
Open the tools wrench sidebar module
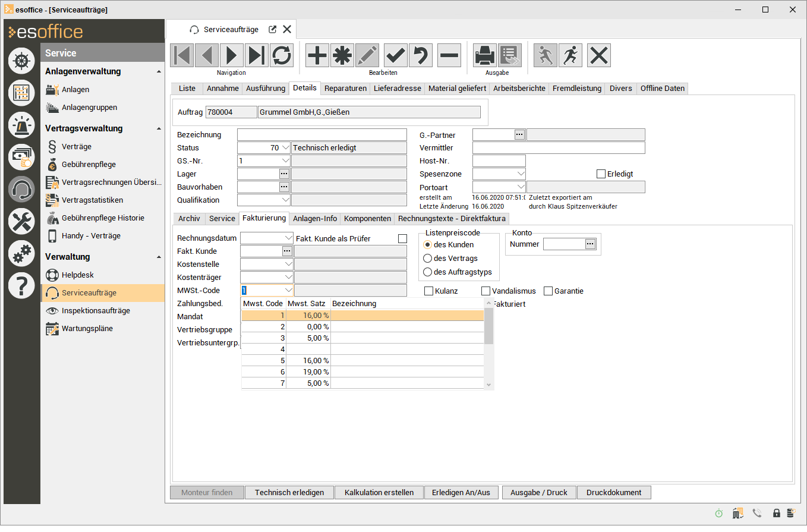(x=21, y=221)
